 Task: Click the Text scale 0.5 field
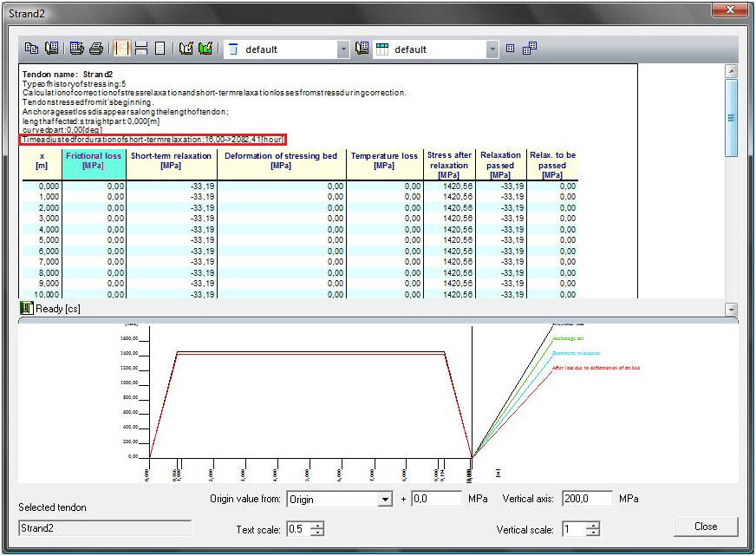(299, 529)
